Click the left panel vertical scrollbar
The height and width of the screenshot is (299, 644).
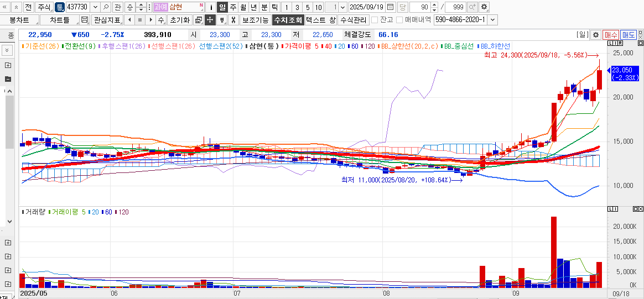point(9,122)
